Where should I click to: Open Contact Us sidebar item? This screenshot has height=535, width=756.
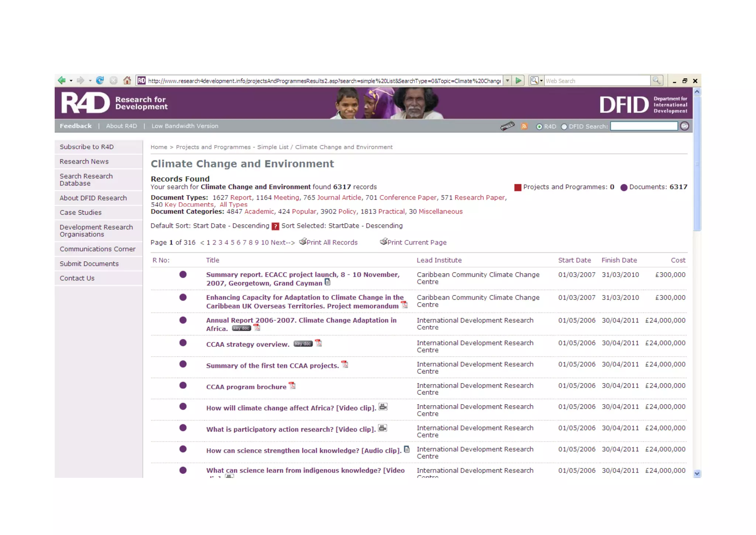click(x=99, y=279)
